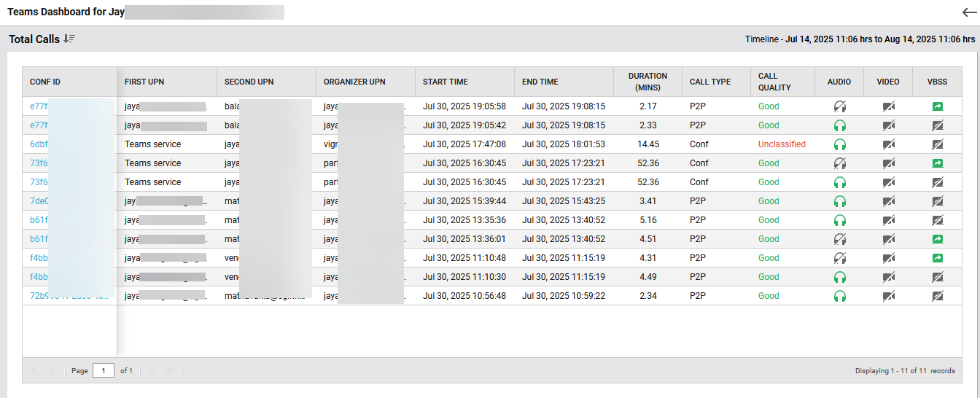Open conference ID link starting with 6dbf

(x=39, y=144)
